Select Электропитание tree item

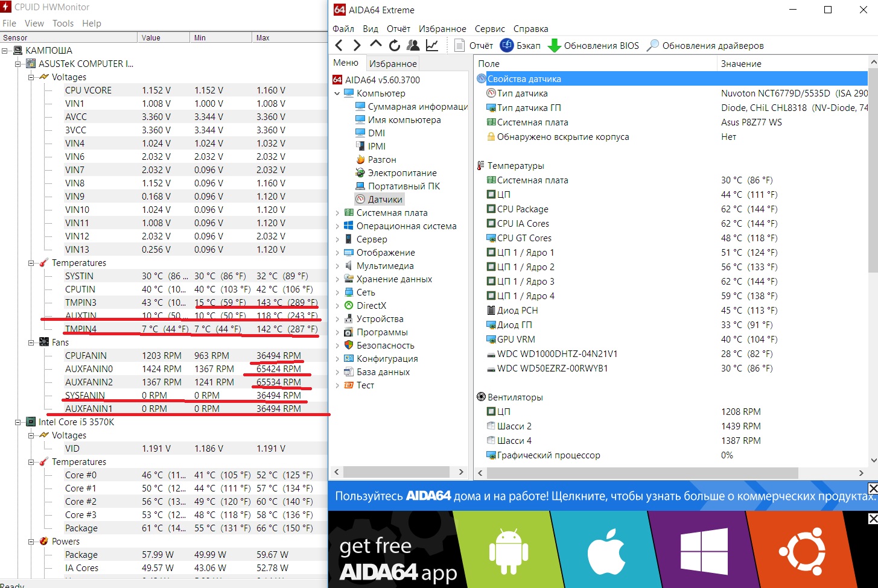402,173
